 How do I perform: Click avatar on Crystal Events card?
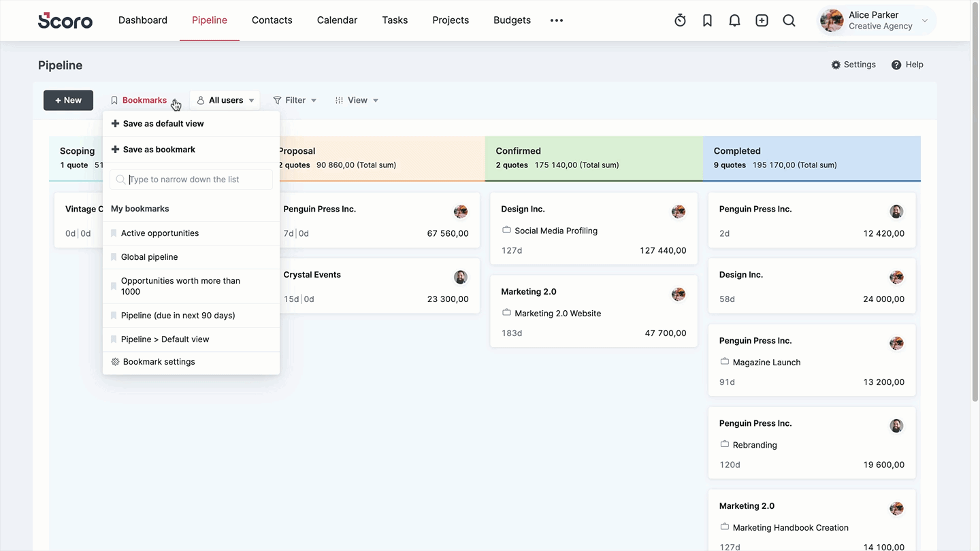pyautogui.click(x=461, y=277)
